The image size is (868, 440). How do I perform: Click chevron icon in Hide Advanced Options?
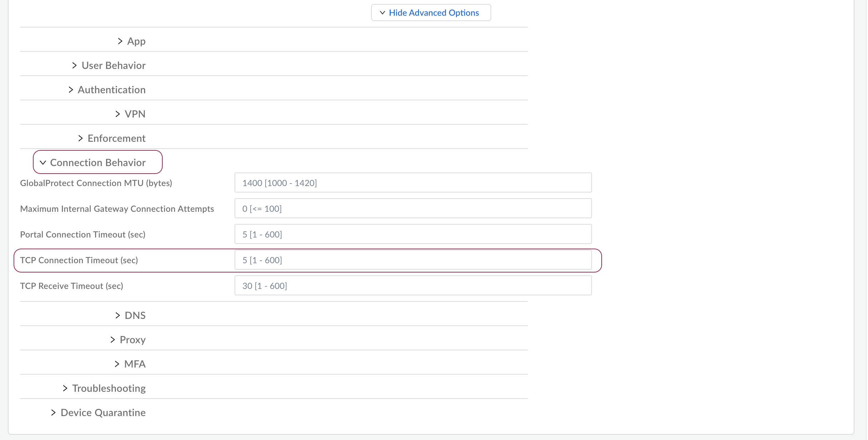pos(382,13)
